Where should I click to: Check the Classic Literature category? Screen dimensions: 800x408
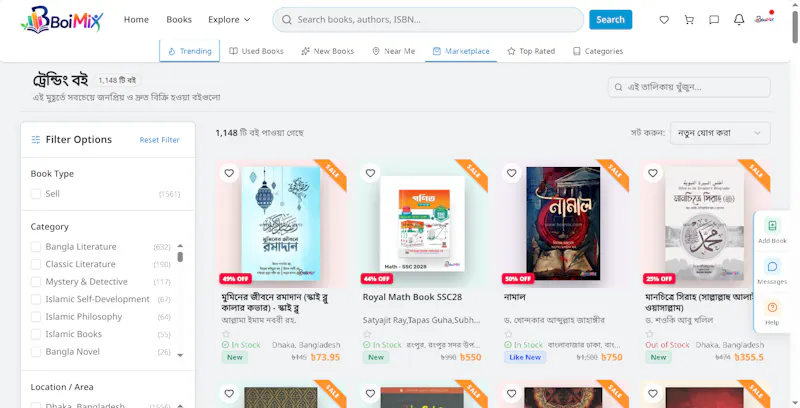(x=36, y=264)
